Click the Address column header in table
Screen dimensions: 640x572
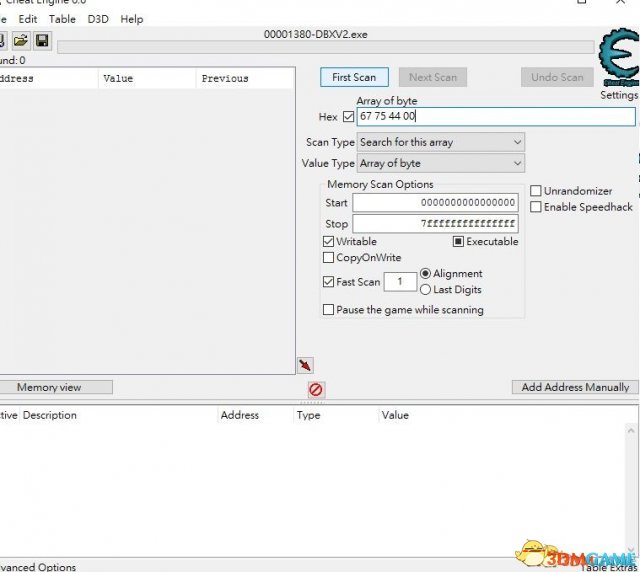256,415
